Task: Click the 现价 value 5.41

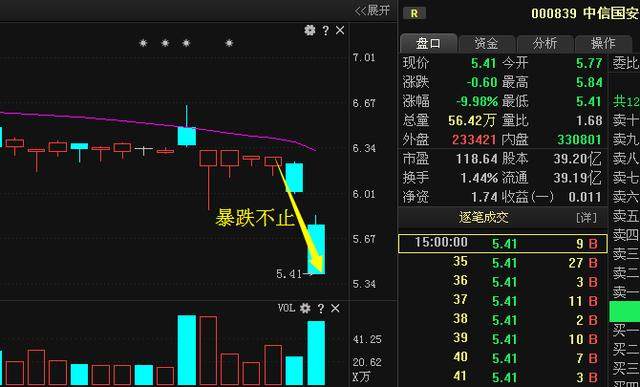Action: point(484,63)
